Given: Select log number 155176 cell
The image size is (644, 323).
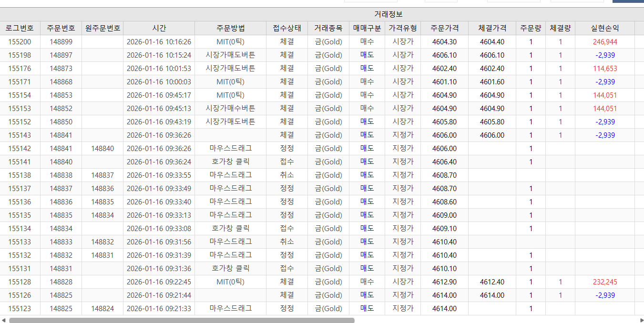Looking at the screenshot, I should (x=20, y=69).
